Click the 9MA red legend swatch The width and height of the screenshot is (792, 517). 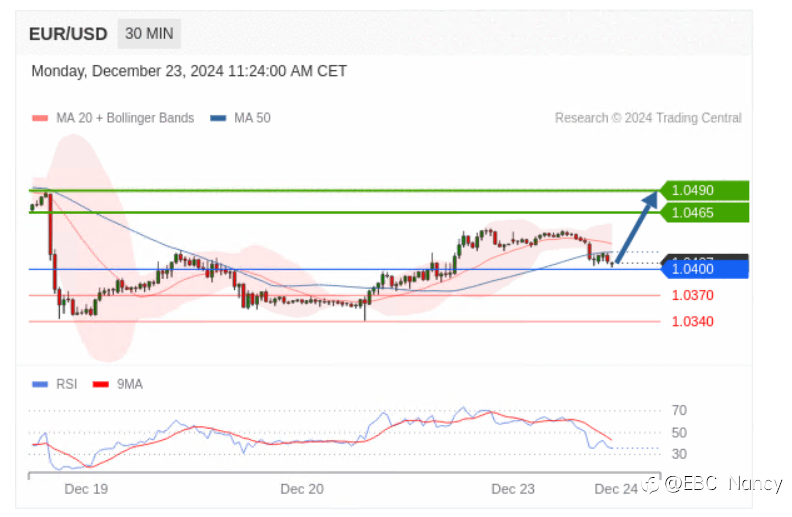[101, 385]
